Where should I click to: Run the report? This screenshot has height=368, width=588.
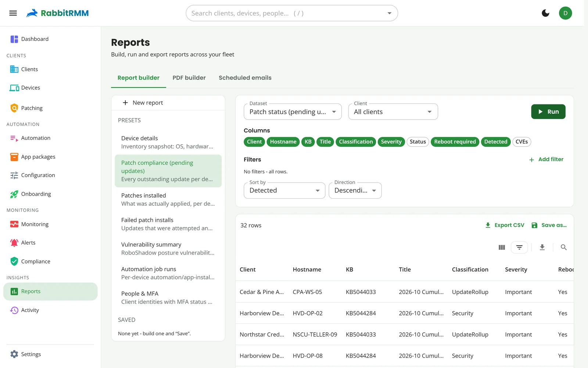(548, 112)
